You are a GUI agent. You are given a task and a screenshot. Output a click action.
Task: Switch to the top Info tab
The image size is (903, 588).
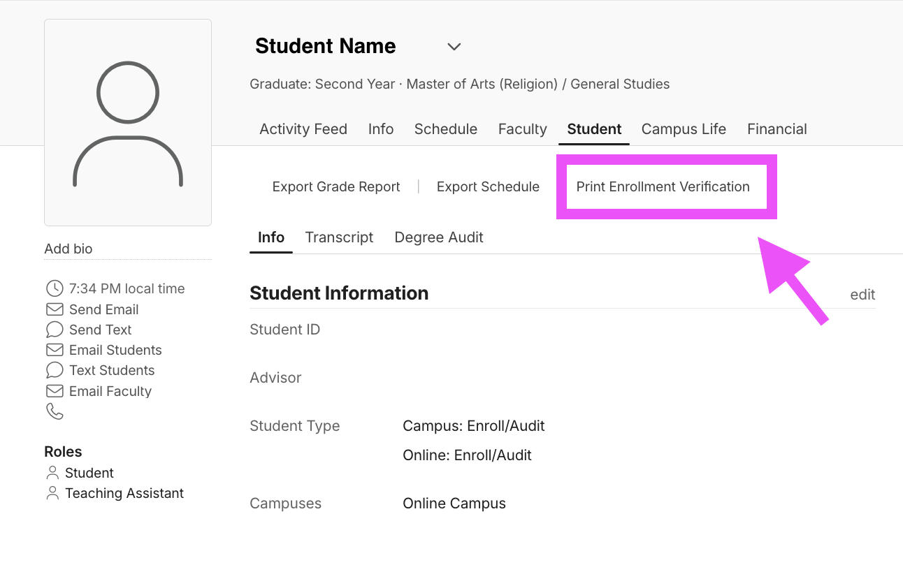coord(381,129)
